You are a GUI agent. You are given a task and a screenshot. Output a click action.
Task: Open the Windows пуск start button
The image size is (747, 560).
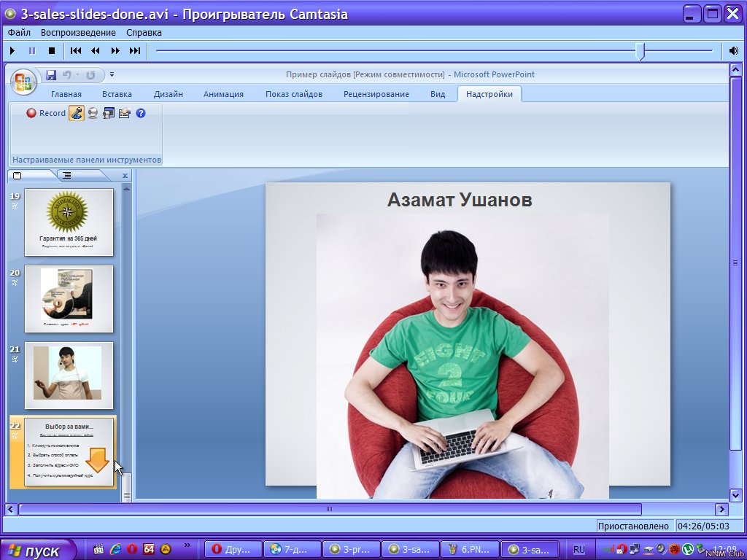38,551
